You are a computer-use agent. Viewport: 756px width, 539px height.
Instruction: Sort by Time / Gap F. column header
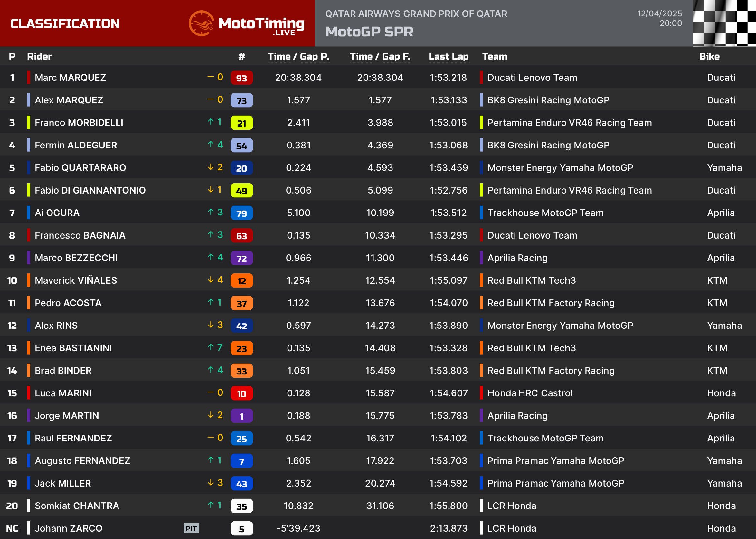pos(380,56)
